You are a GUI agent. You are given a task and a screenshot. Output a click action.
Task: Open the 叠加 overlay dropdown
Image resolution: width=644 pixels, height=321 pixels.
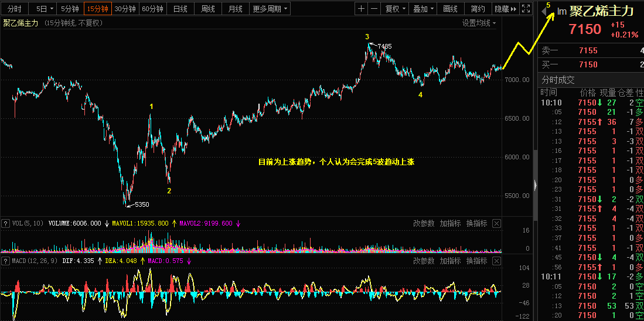pos(422,9)
